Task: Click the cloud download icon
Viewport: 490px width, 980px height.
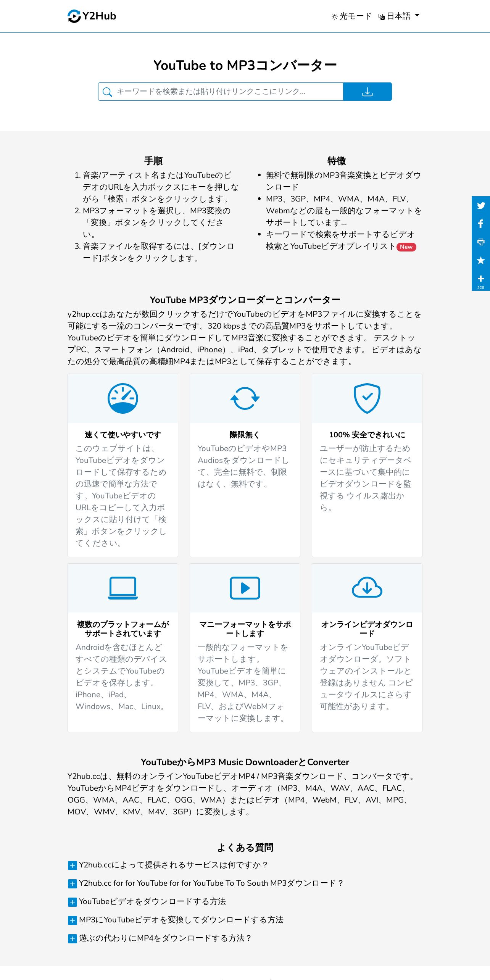Action: click(367, 587)
